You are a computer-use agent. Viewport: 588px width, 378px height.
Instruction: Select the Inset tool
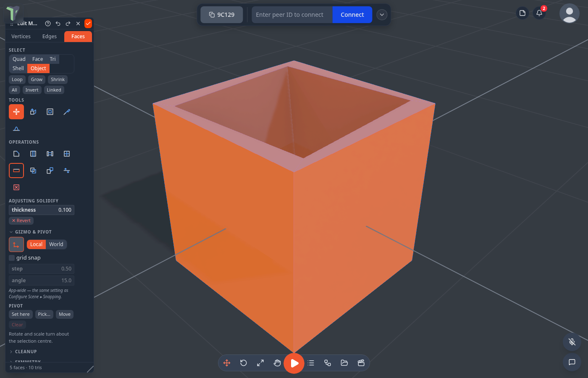click(50, 112)
